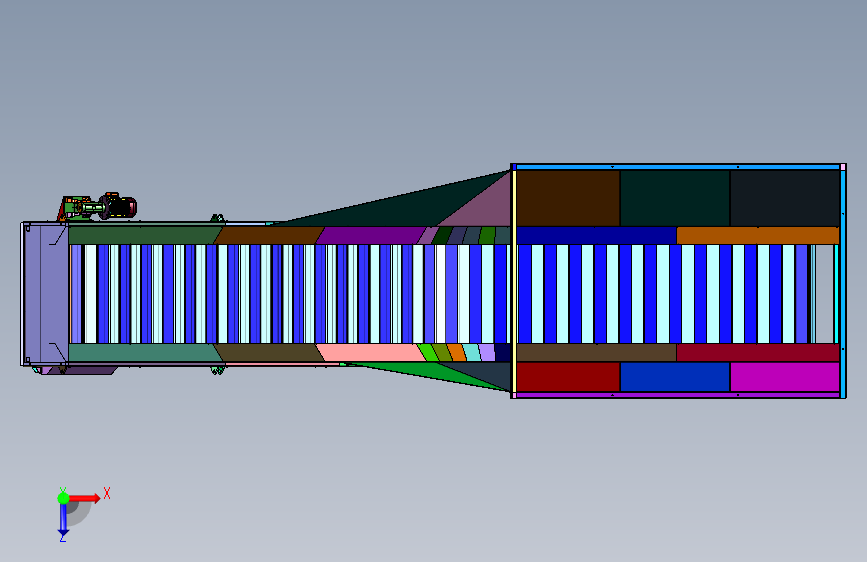This screenshot has width=867, height=562.
Task: Select the black drive motor on the conveyor
Action: (120, 206)
